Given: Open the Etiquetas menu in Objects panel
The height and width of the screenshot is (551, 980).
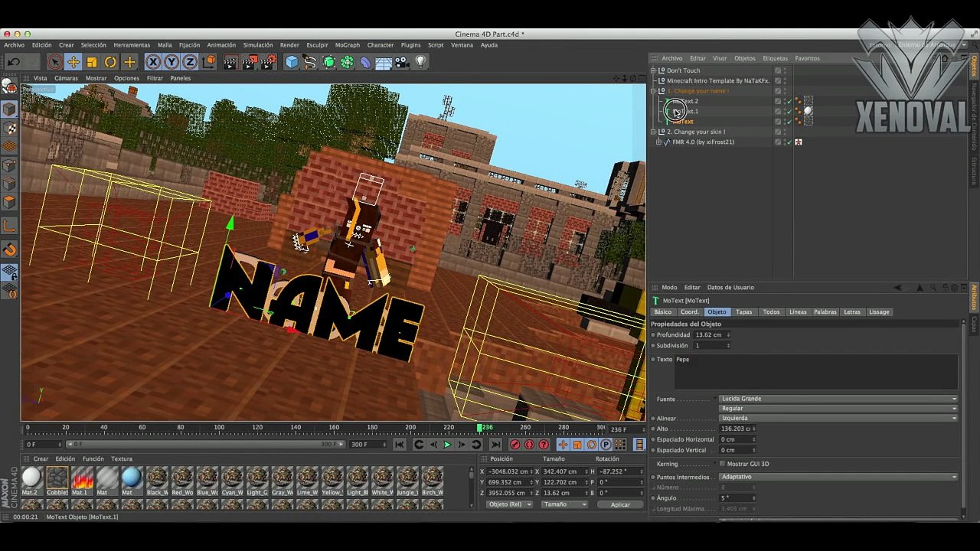Looking at the screenshot, I should (775, 58).
